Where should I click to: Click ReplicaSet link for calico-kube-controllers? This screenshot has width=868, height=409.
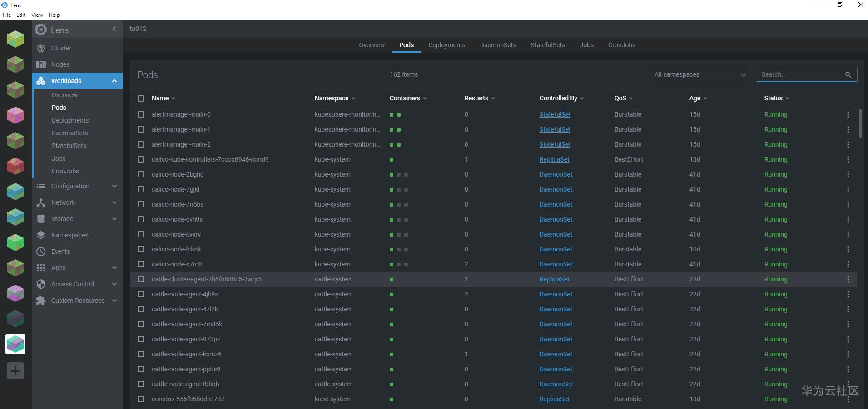[x=554, y=160]
